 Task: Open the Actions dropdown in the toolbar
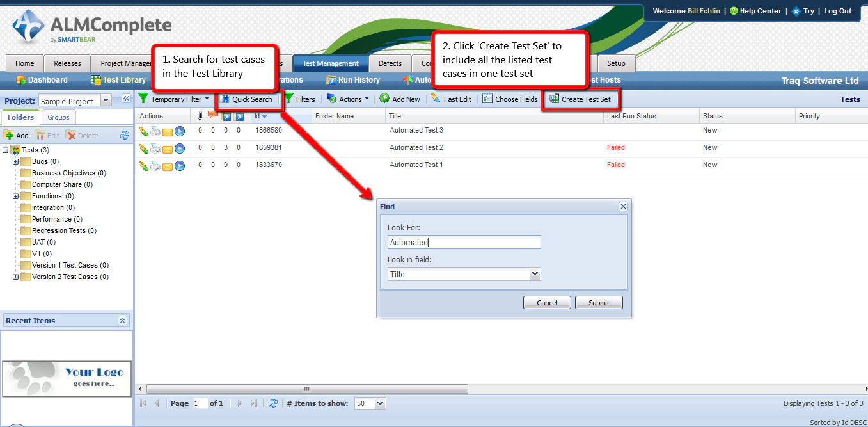tap(347, 99)
